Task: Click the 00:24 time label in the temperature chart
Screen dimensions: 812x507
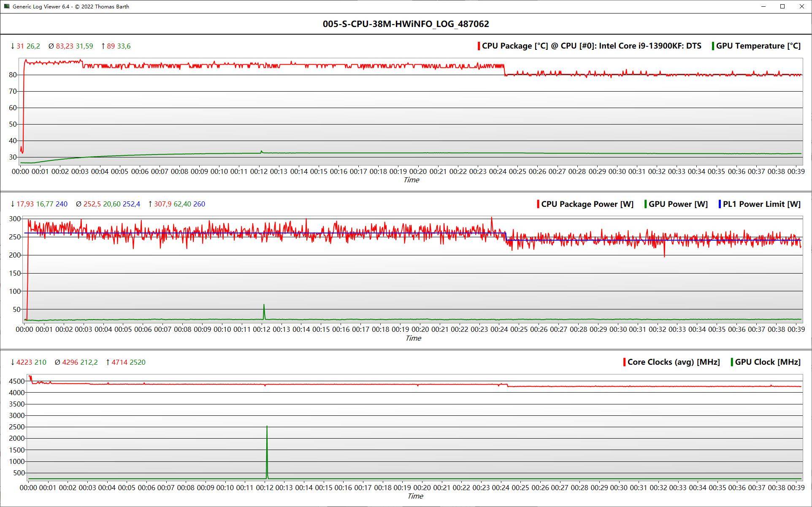Action: 498,171
